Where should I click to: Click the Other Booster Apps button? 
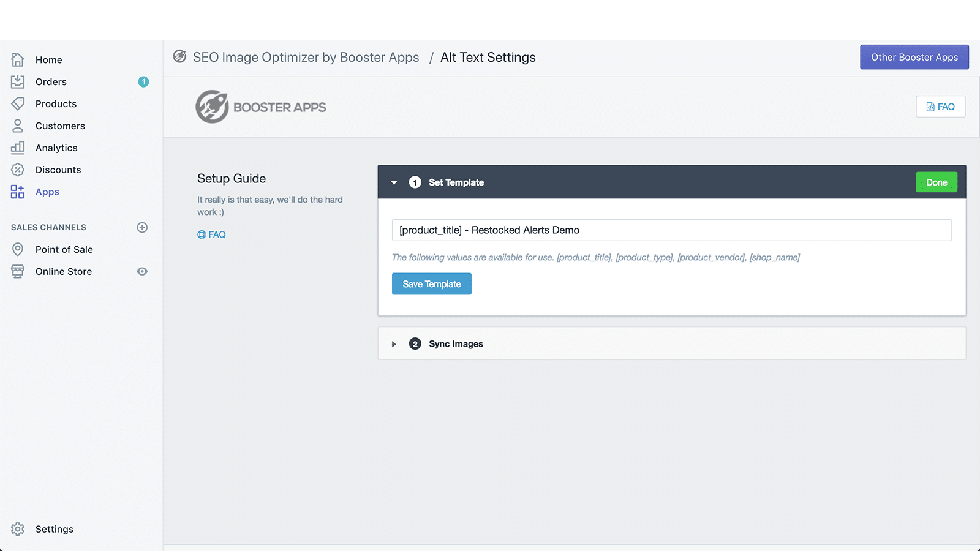914,57
